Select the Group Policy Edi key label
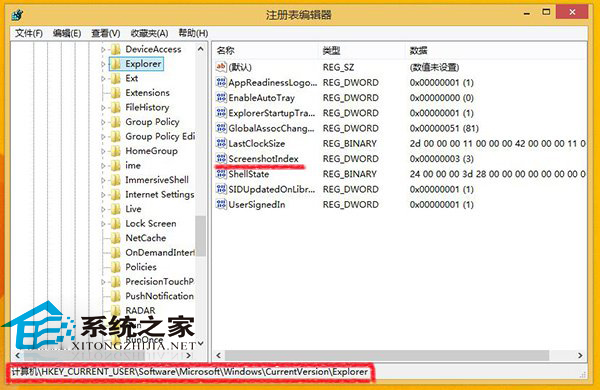Screen dimensions: 600x390 pos(160,136)
